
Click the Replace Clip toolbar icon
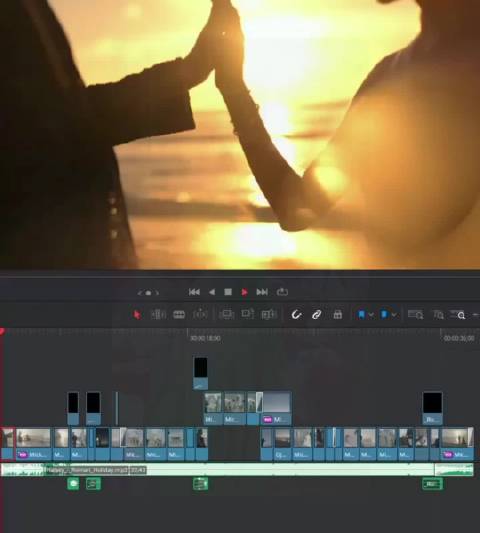[x=269, y=314]
